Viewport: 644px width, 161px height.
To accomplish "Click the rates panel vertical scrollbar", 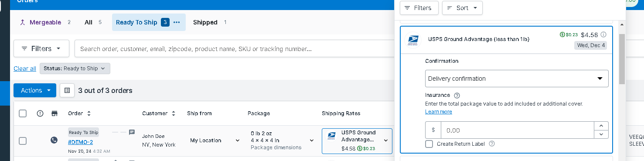I will coord(622,59).
